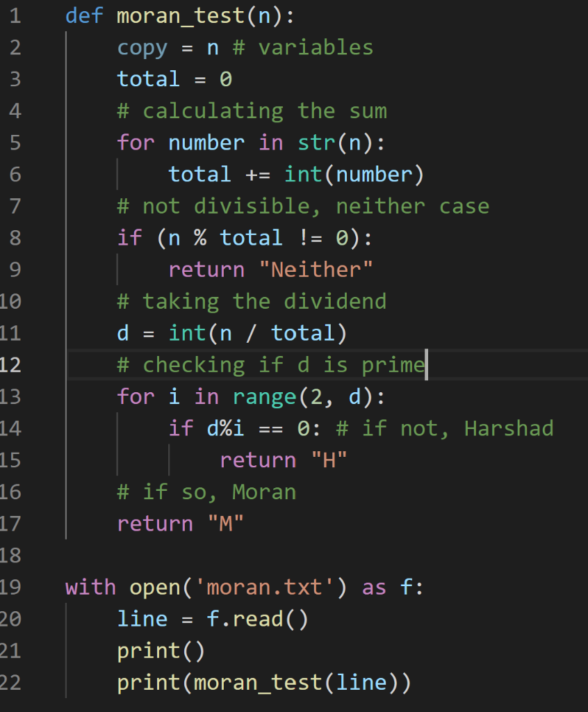Click the "H" string on line 15

point(329,461)
